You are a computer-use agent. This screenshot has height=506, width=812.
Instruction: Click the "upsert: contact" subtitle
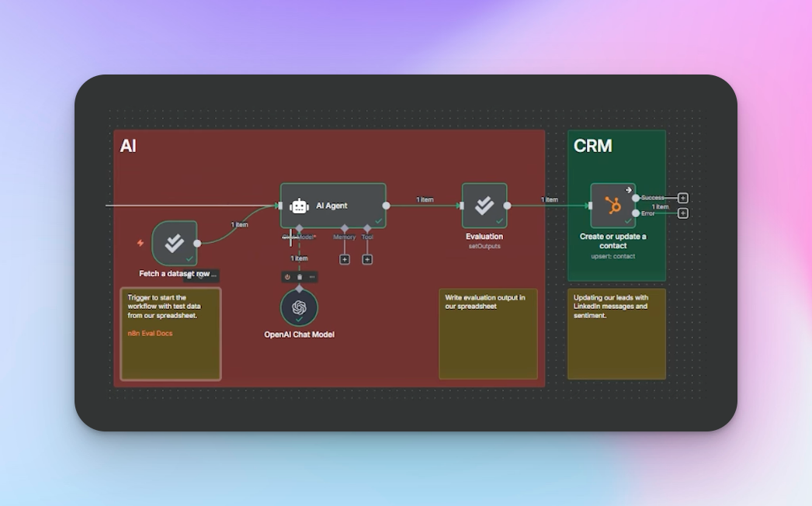(613, 256)
